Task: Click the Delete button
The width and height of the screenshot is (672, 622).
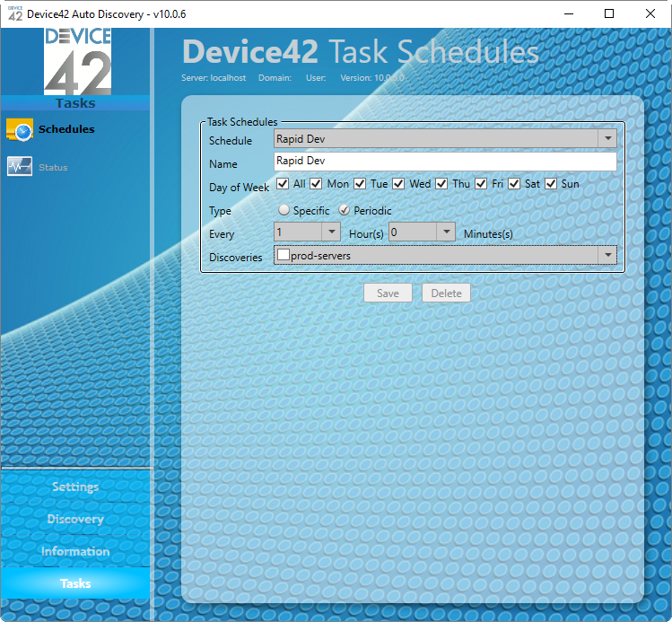Action: pos(446,293)
